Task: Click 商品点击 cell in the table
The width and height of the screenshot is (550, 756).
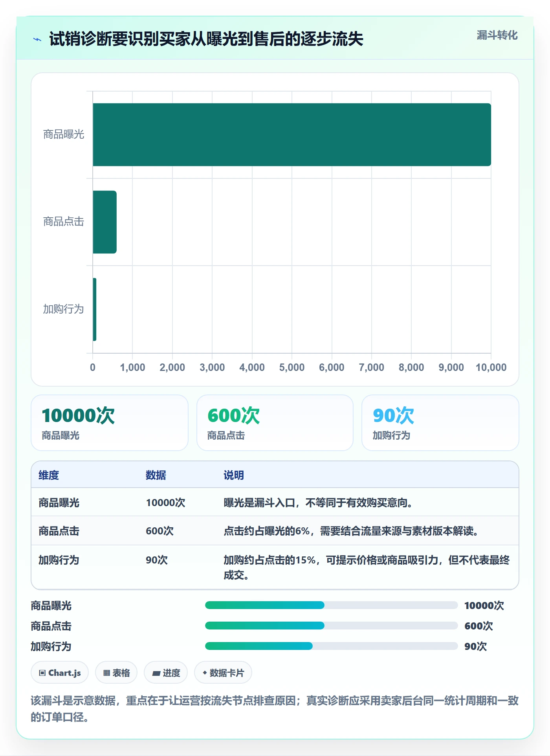Action: click(x=59, y=531)
